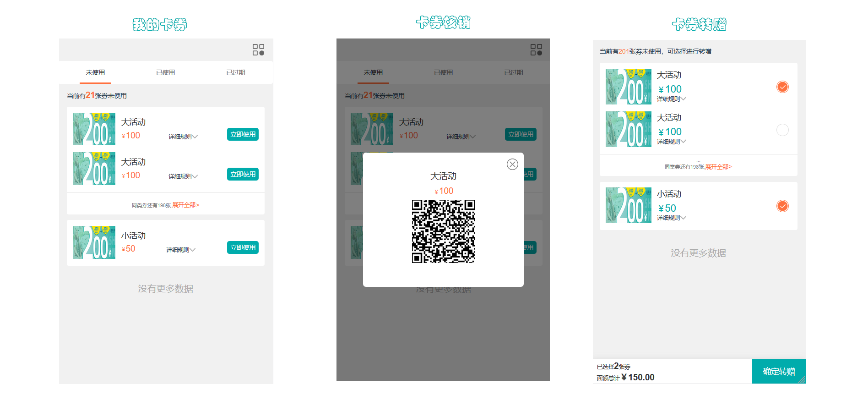The width and height of the screenshot is (868, 395).
Task: Deselect the first 大活动 coupon in transfer list
Action: [782, 87]
